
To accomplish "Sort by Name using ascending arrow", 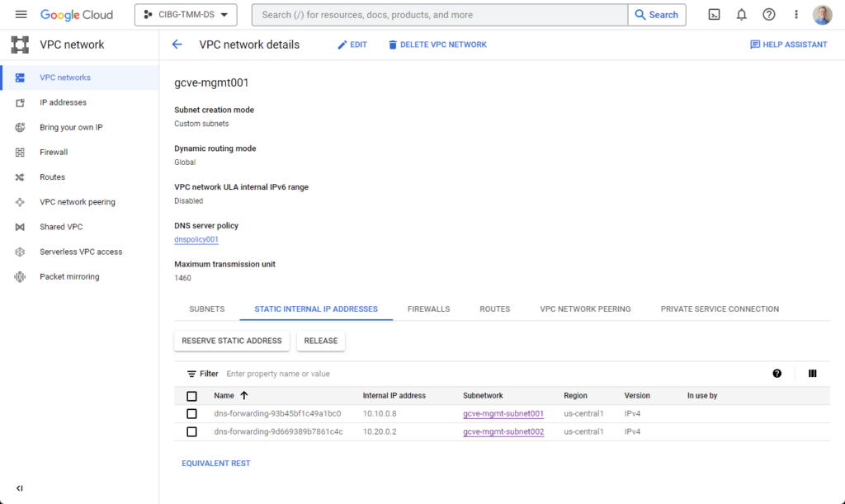I will (244, 396).
